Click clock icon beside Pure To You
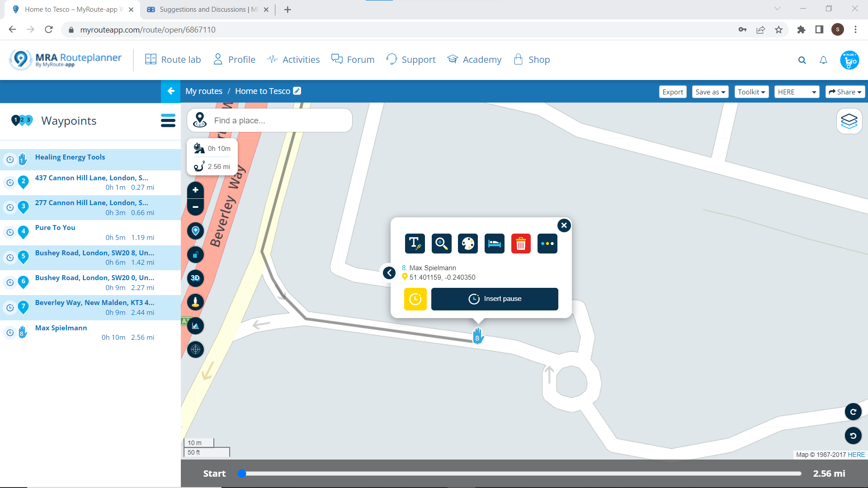 (x=10, y=233)
